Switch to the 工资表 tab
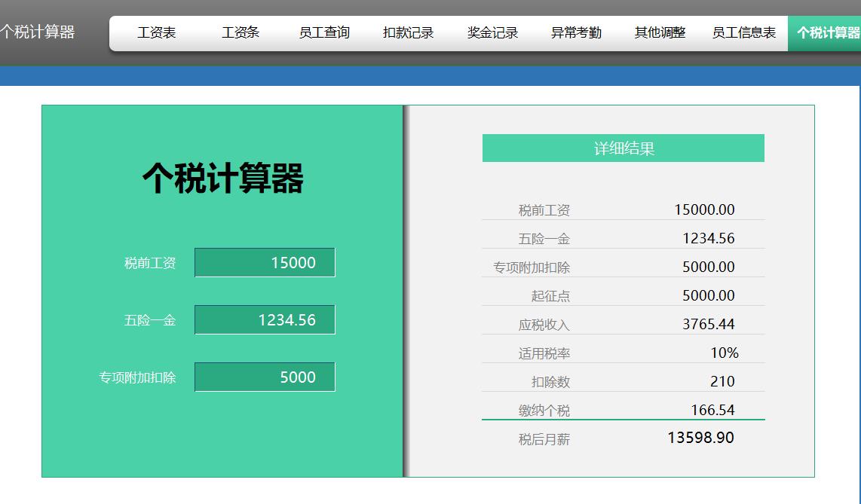The width and height of the screenshot is (861, 504). pos(156,32)
